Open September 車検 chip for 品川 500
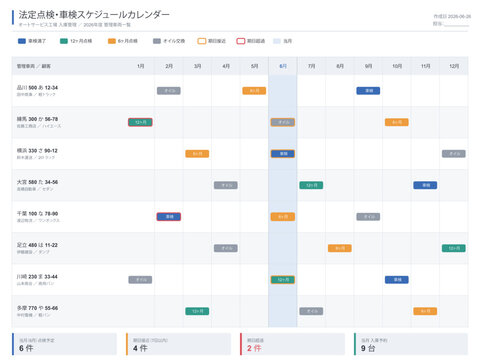 click(368, 91)
